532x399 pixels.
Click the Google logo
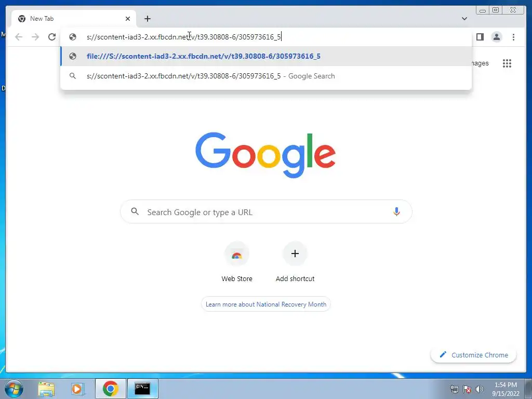(x=265, y=155)
